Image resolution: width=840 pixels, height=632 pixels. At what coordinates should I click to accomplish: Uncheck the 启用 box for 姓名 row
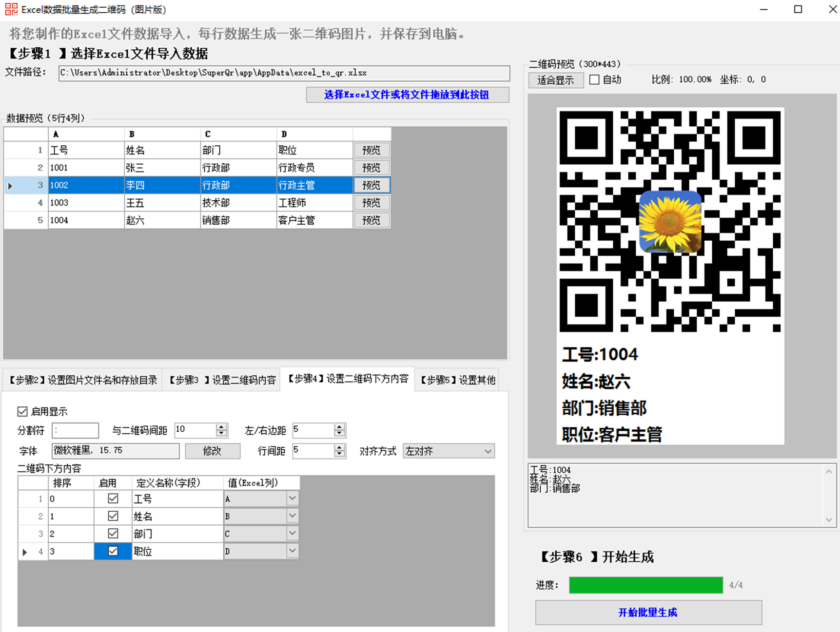click(113, 516)
